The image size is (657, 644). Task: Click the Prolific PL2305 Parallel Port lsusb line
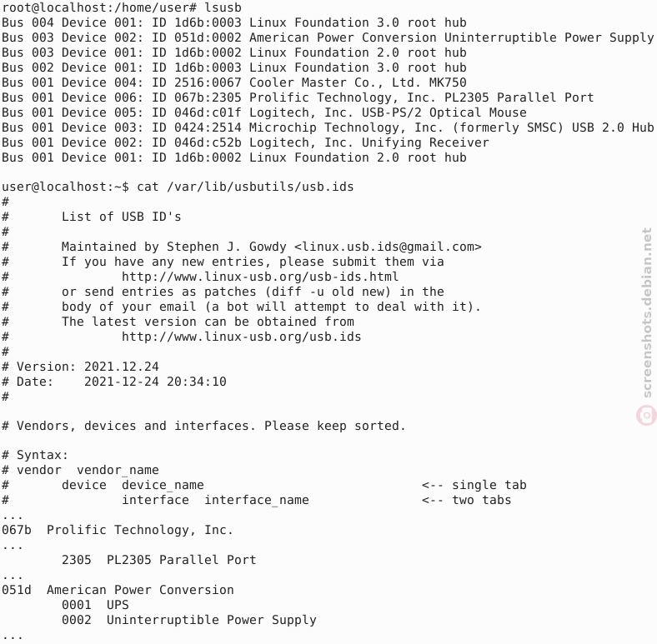[298, 97]
